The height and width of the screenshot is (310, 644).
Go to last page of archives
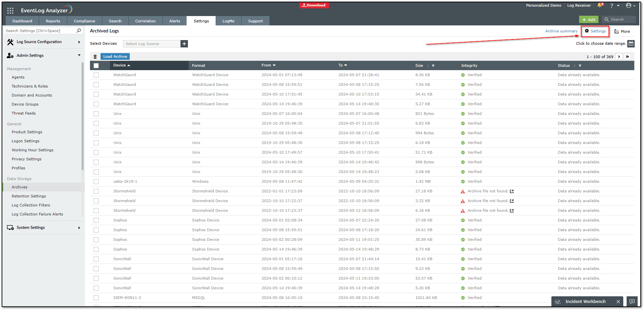pyautogui.click(x=627, y=57)
